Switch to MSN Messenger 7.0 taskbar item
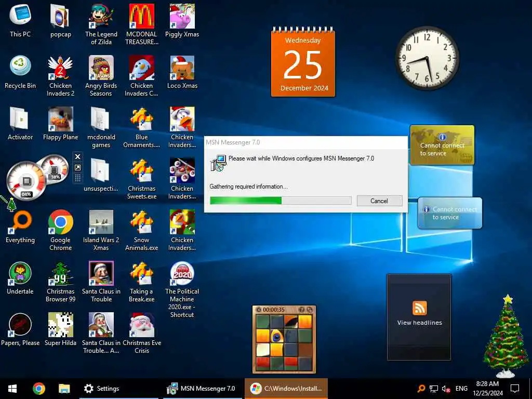532x399 pixels. [203, 389]
